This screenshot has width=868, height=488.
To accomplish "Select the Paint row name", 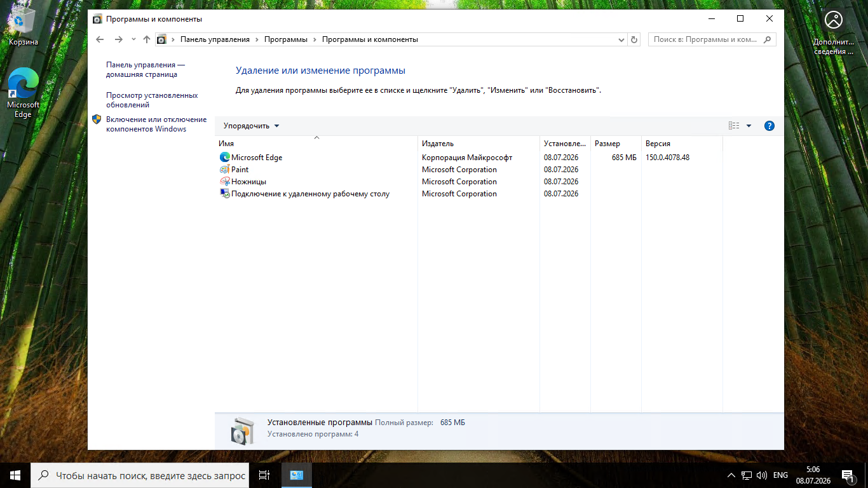I will [x=240, y=170].
